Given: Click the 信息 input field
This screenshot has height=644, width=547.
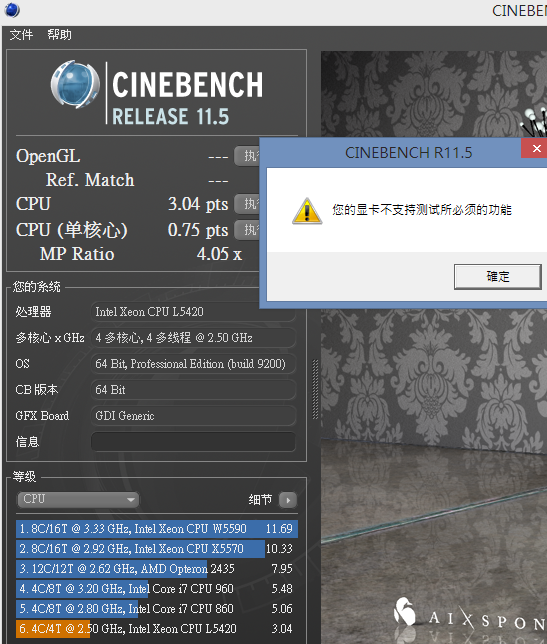Looking at the screenshot, I should pyautogui.click(x=193, y=442).
